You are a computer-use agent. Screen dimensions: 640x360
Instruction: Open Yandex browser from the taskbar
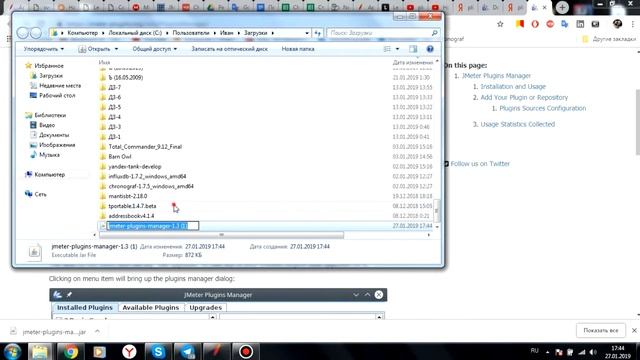point(129,351)
